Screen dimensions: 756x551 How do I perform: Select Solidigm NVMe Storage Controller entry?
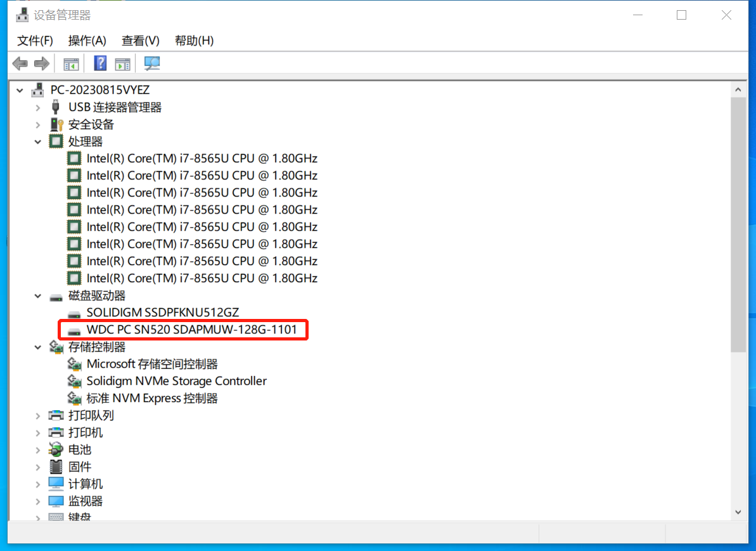[176, 381]
